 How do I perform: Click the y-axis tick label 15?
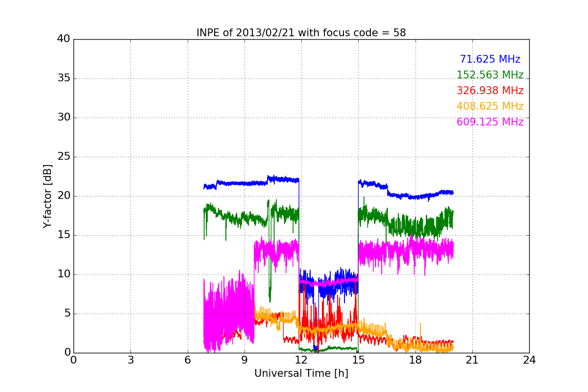64,235
